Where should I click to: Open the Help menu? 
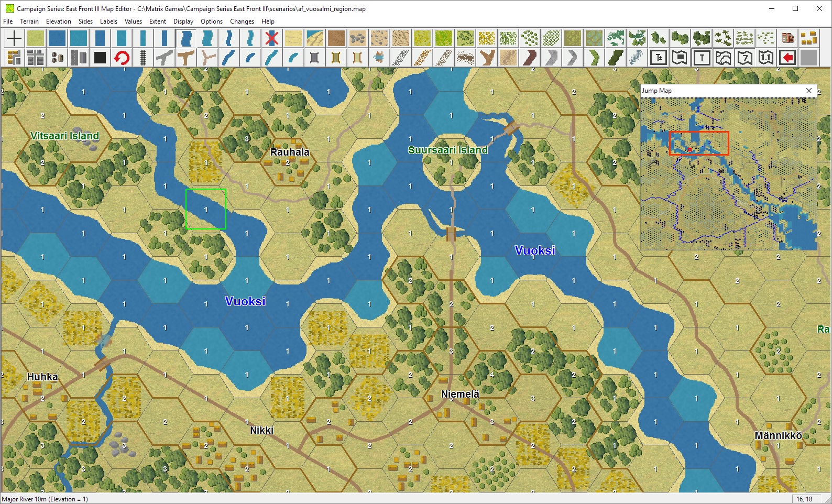point(268,21)
